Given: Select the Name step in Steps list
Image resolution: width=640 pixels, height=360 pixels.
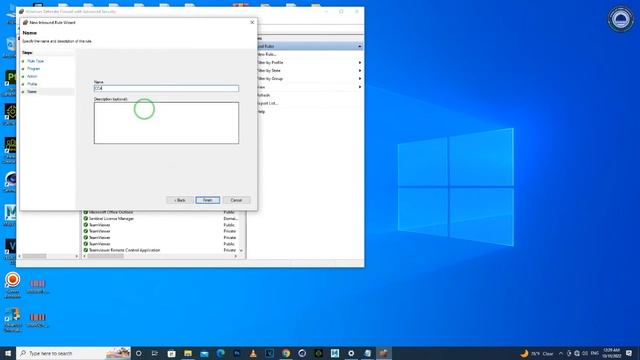Looking at the screenshot, I should coord(32,92).
